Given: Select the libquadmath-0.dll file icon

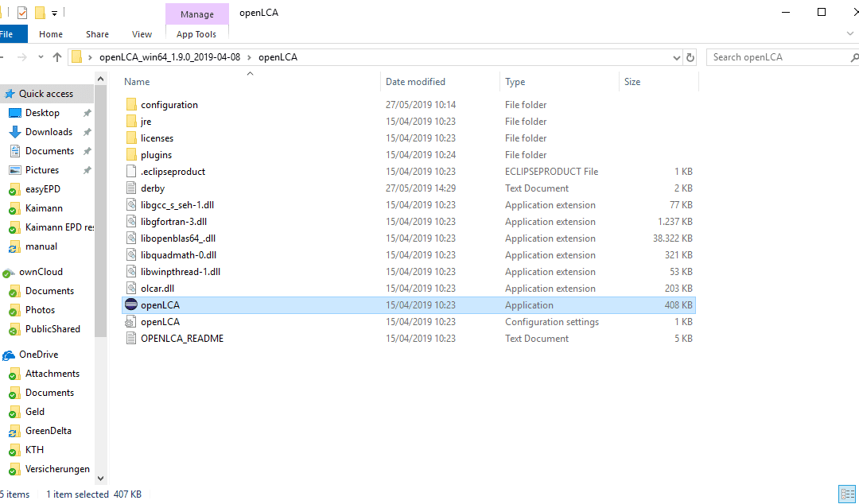Looking at the screenshot, I should (x=131, y=255).
